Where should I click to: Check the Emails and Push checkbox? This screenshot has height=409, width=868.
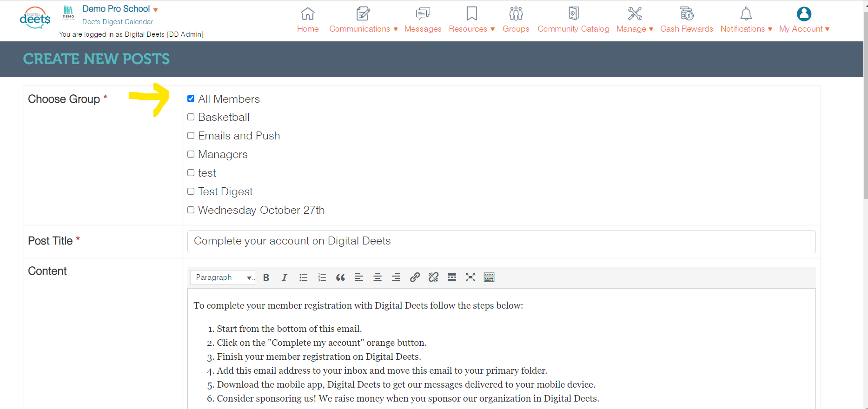pyautogui.click(x=191, y=136)
